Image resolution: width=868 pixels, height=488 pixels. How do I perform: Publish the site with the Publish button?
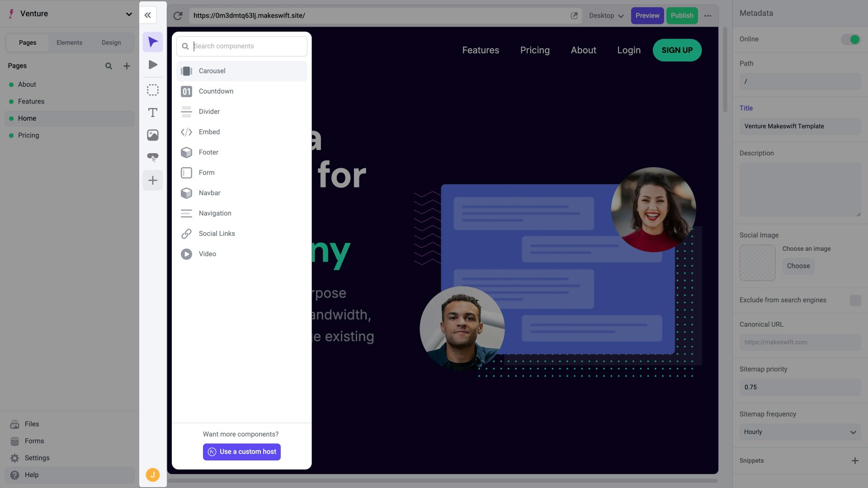(x=682, y=15)
